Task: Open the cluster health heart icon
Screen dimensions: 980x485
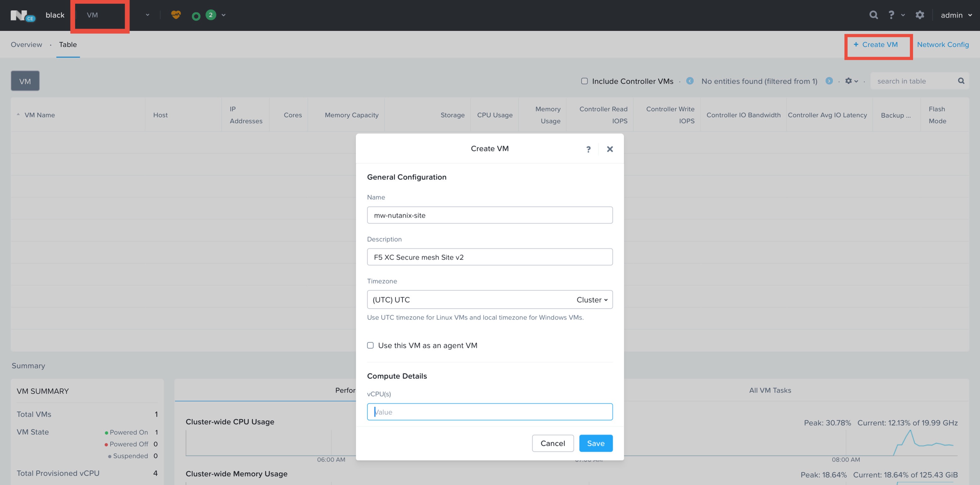Action: [176, 15]
